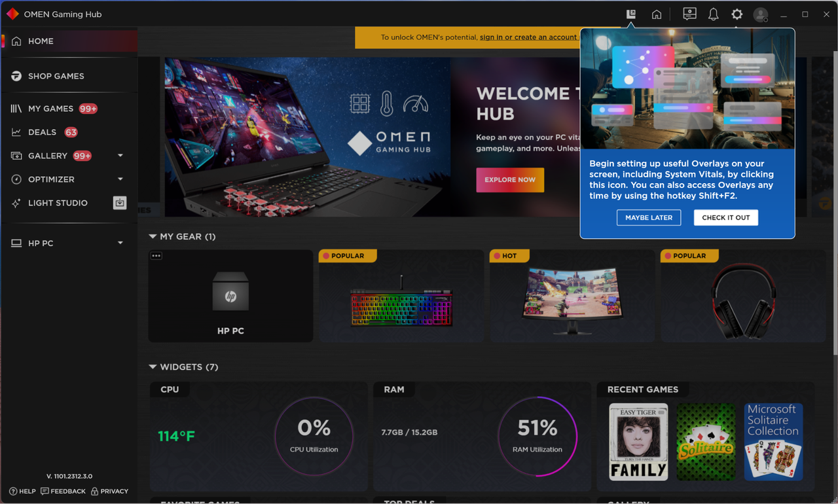Click the sign in or create account link

528,37
